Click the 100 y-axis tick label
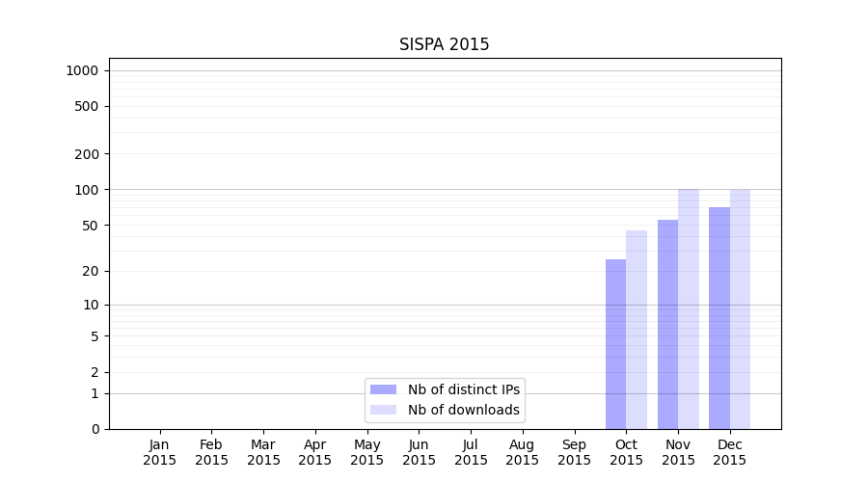Image resolution: width=868 pixels, height=482 pixels. 86,190
